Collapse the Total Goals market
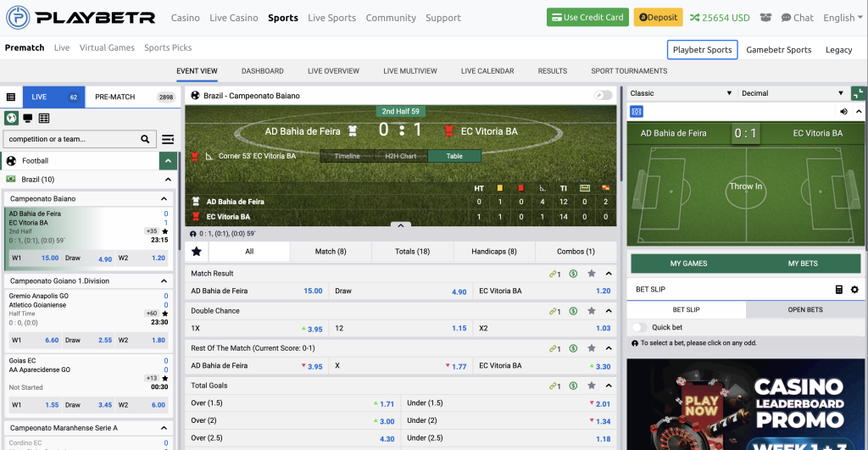 click(609, 386)
